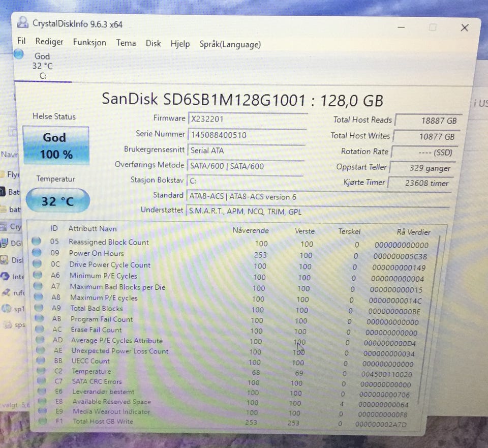Click the blue disk status orb beside God
This screenshot has width=488, height=448.
19,54
